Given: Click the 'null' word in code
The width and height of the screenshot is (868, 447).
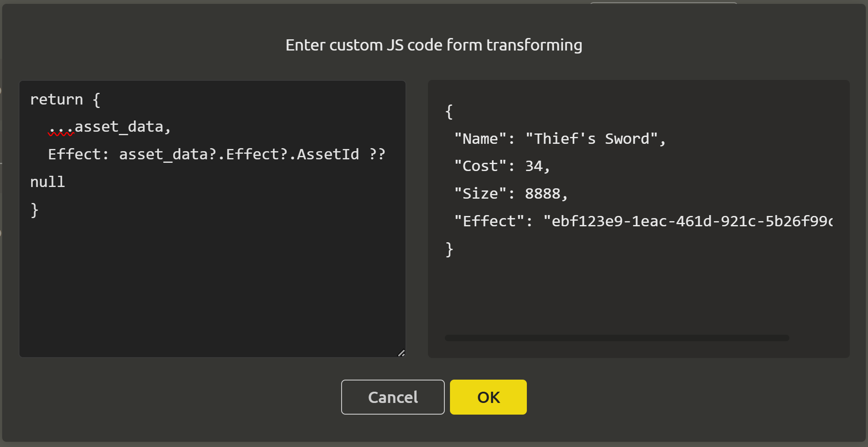Looking at the screenshot, I should pos(48,182).
